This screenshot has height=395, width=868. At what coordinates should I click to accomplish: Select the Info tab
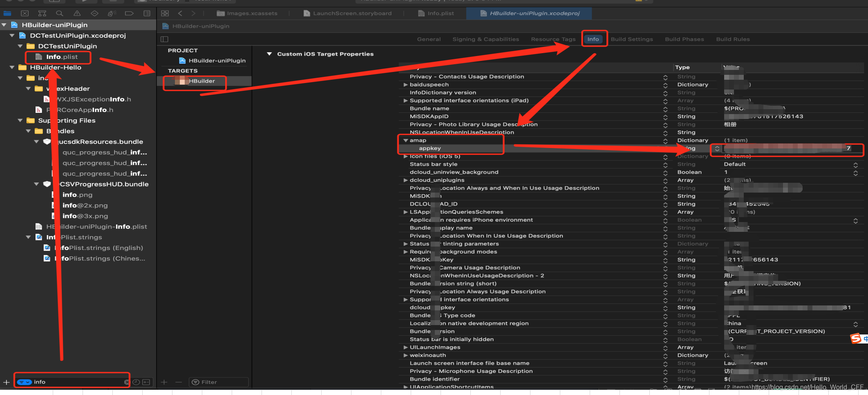[x=593, y=39]
